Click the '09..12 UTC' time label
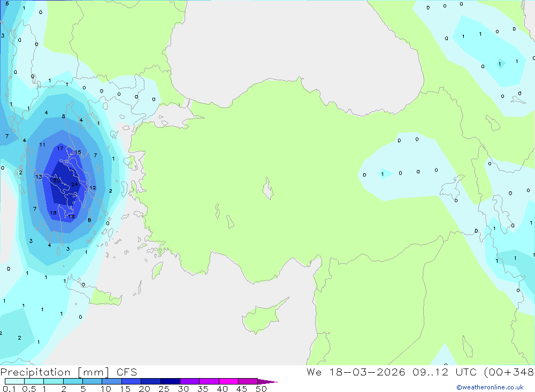Screen dimensions: 535x392 (444, 372)
